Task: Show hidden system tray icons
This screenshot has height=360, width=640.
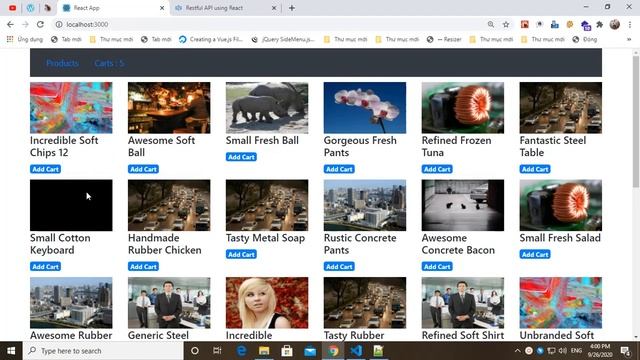Action: coord(518,351)
